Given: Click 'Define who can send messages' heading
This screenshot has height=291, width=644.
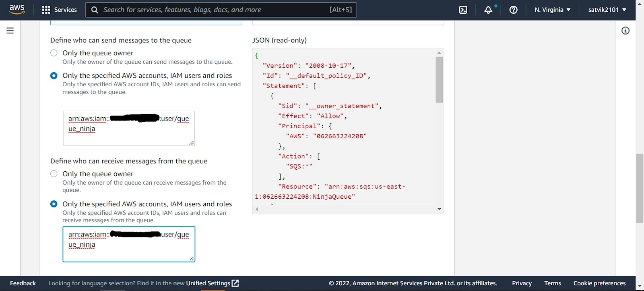Looking at the screenshot, I should click(121, 40).
